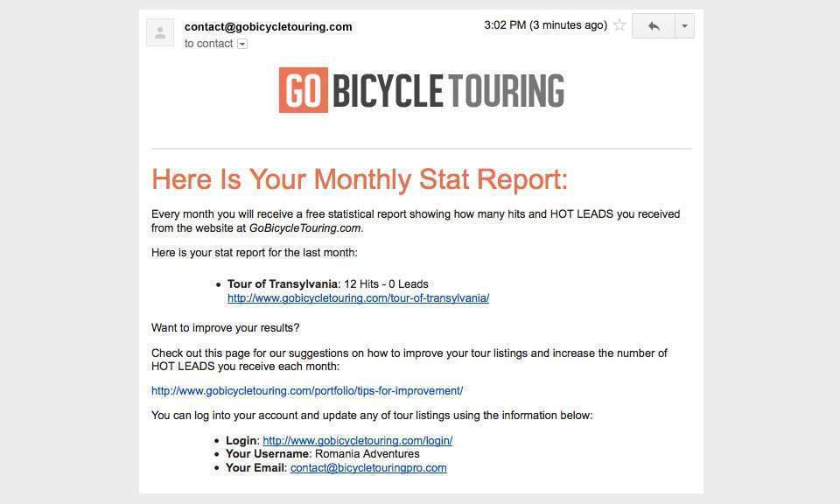The width and height of the screenshot is (840, 504).
Task: Star this email message
Action: pyautogui.click(x=619, y=24)
